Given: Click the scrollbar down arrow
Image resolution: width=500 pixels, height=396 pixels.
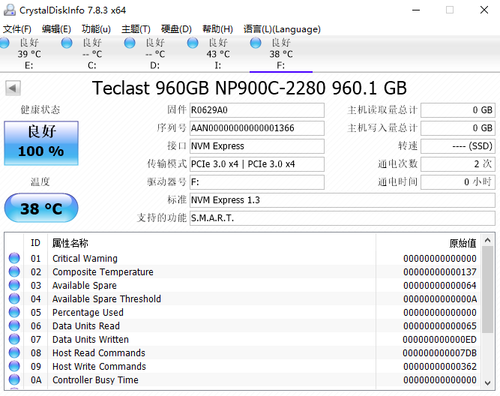Looking at the screenshot, I should coord(487,383).
